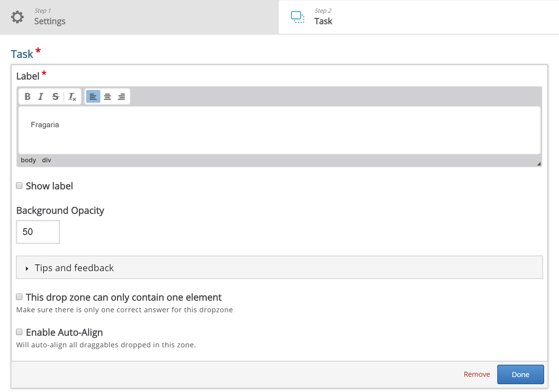
Task: Align label text left
Action: [93, 96]
